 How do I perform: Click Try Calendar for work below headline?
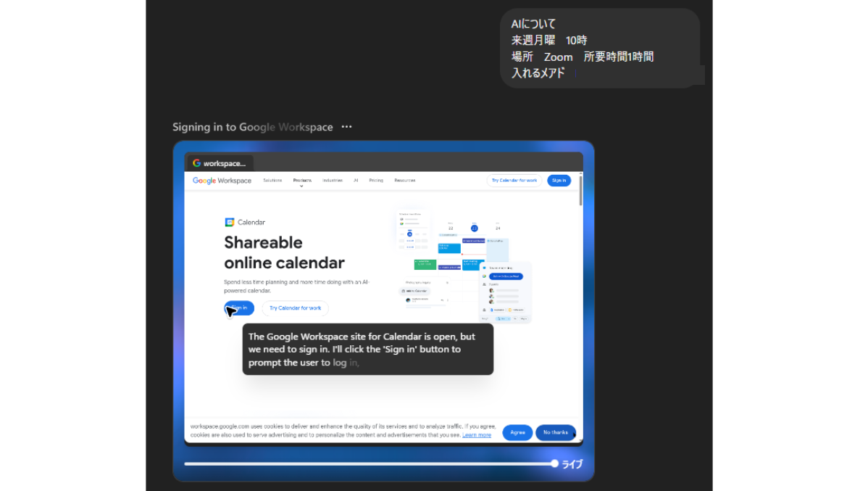(x=295, y=308)
